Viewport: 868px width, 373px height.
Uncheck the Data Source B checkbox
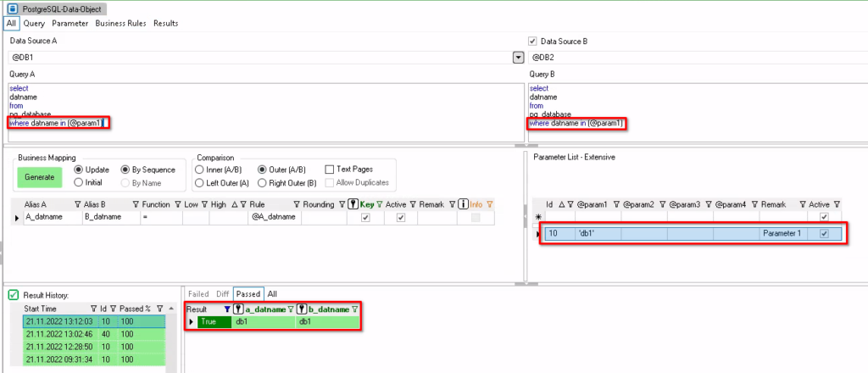pos(532,41)
